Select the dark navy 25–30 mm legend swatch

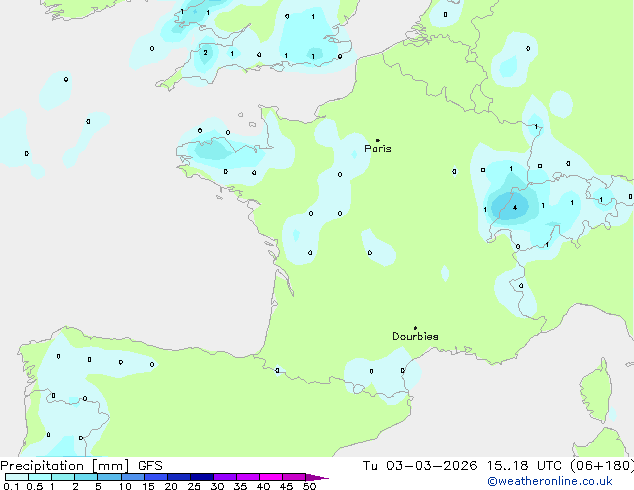[x=202, y=477]
